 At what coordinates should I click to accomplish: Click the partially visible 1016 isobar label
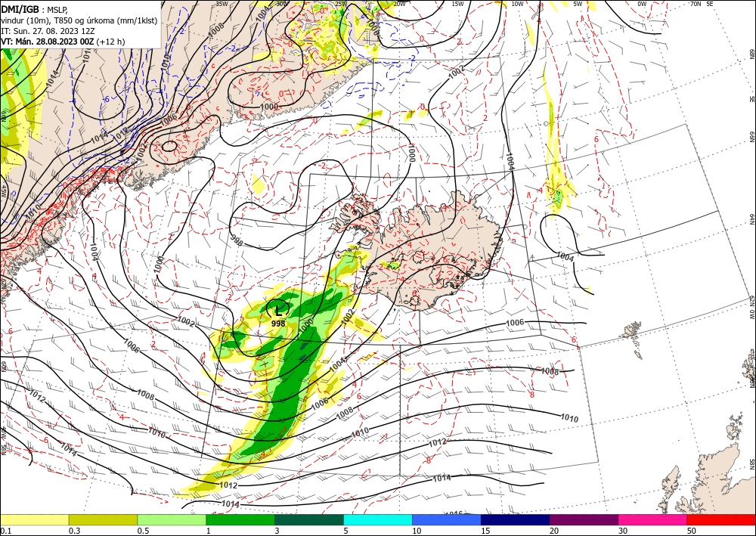[x=453, y=513]
